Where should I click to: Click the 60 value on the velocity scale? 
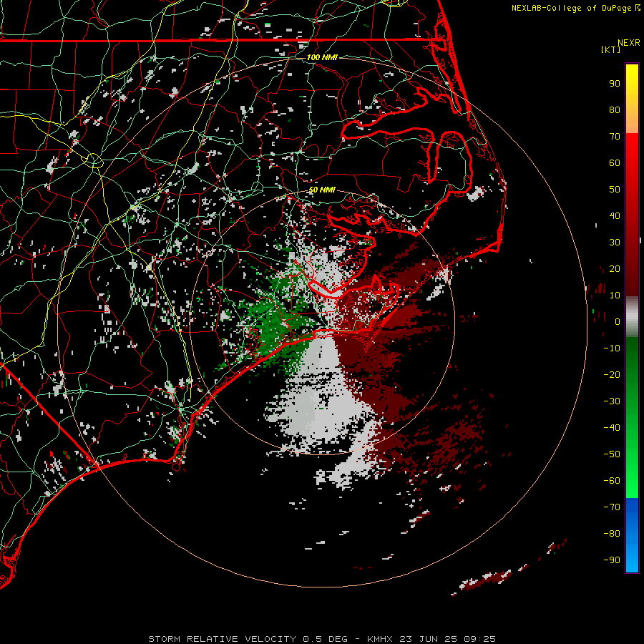pyautogui.click(x=615, y=162)
